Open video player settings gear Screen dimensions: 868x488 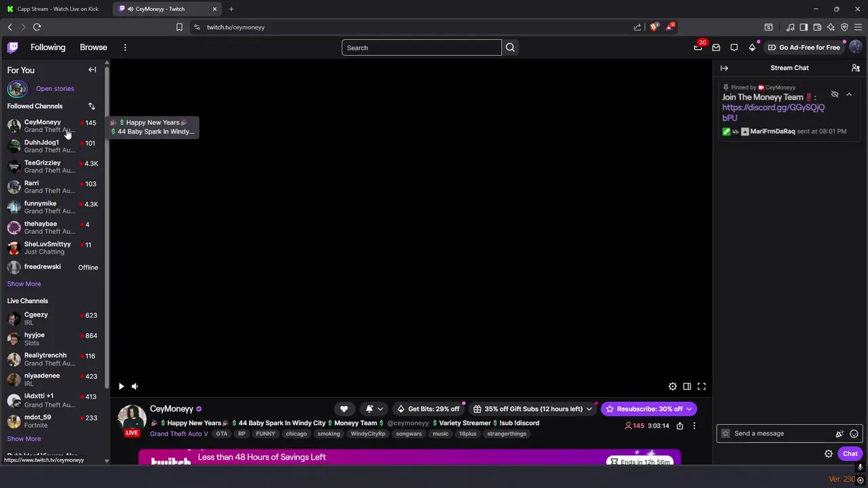pos(673,386)
